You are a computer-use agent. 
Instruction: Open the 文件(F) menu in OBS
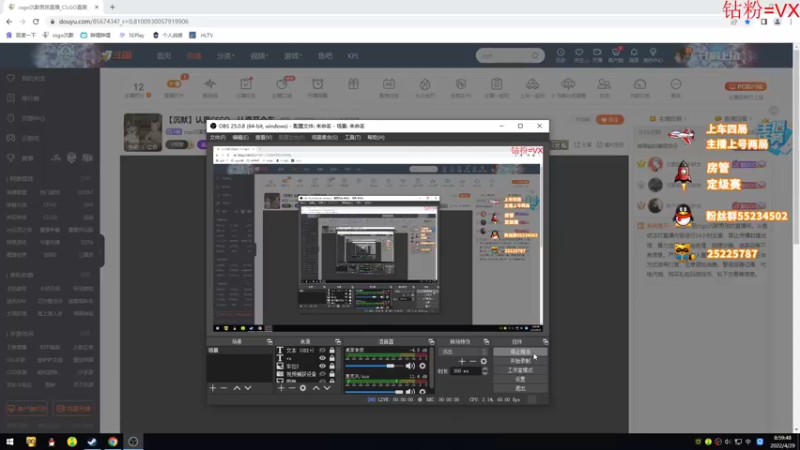[218, 137]
